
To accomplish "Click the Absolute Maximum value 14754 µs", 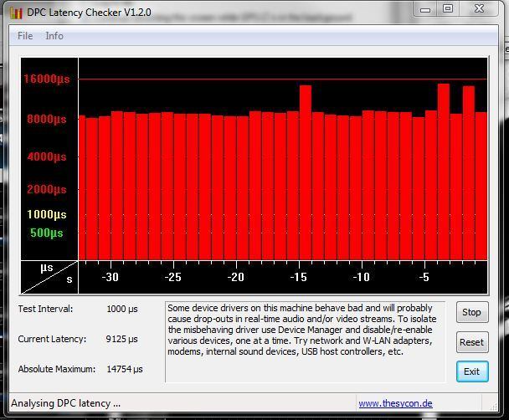I will coord(125,369).
